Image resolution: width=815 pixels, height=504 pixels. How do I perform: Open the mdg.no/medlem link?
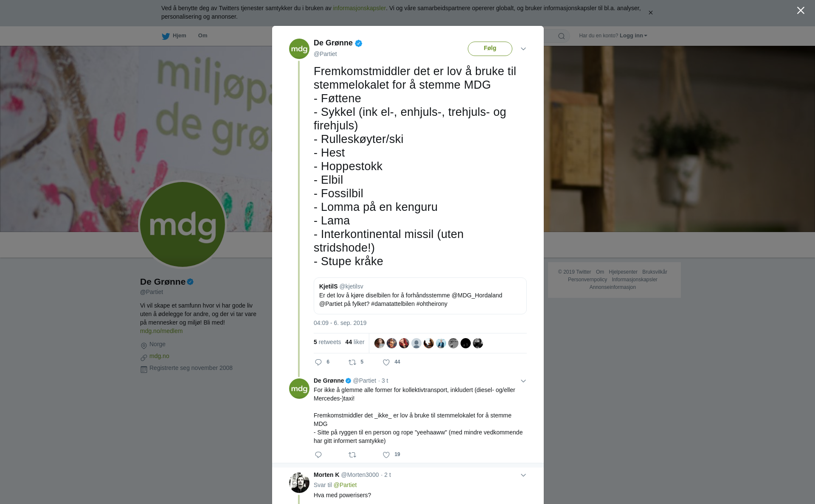pyautogui.click(x=161, y=331)
